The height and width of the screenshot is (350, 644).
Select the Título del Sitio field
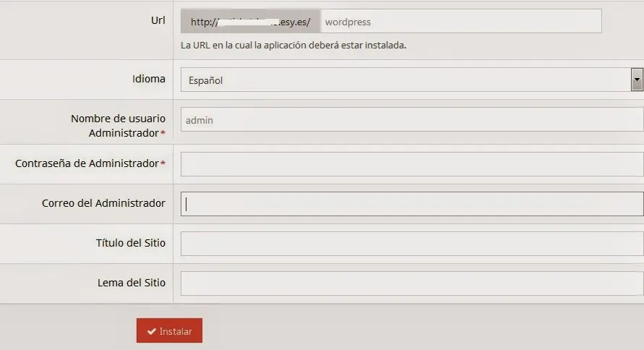[412, 244]
